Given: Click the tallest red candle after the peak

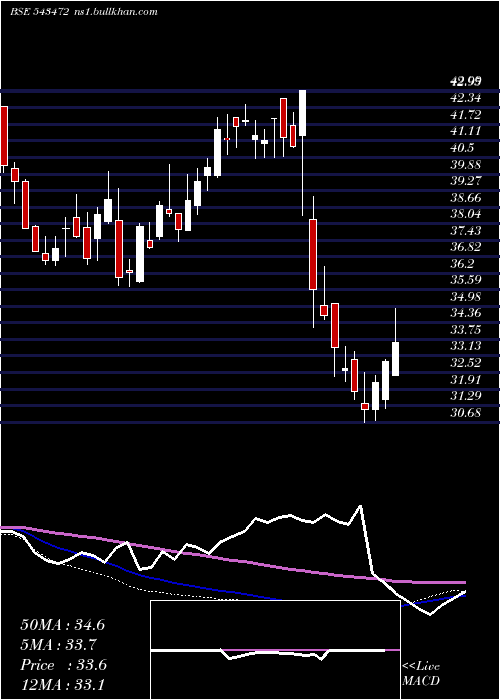Looking at the screenshot, I should pos(313,254).
